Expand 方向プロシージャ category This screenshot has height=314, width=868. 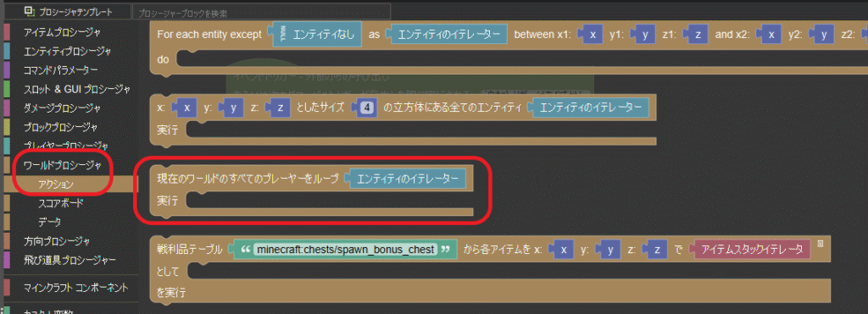[x=57, y=241]
